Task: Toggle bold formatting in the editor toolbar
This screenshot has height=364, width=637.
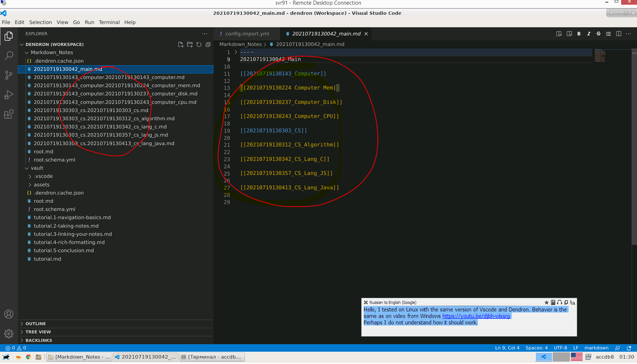Action: pyautogui.click(x=579, y=33)
